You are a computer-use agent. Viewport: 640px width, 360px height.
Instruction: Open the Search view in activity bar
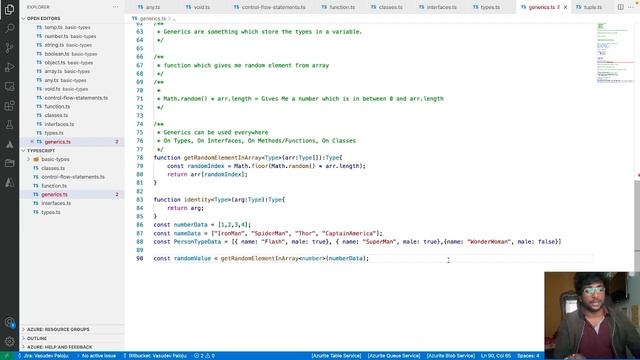pos(9,28)
